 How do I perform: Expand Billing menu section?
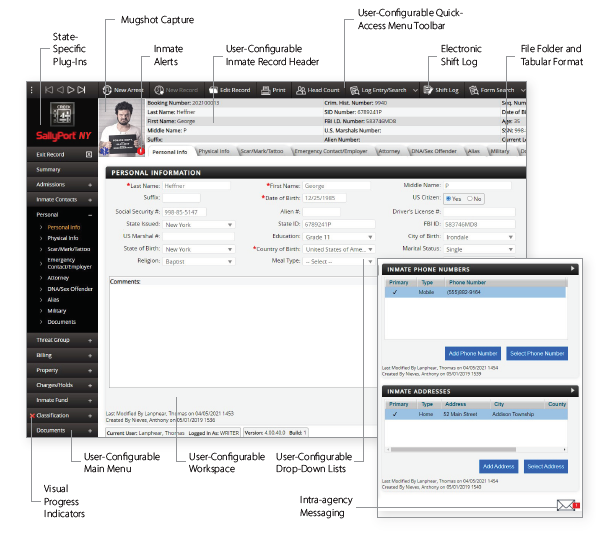90,356
